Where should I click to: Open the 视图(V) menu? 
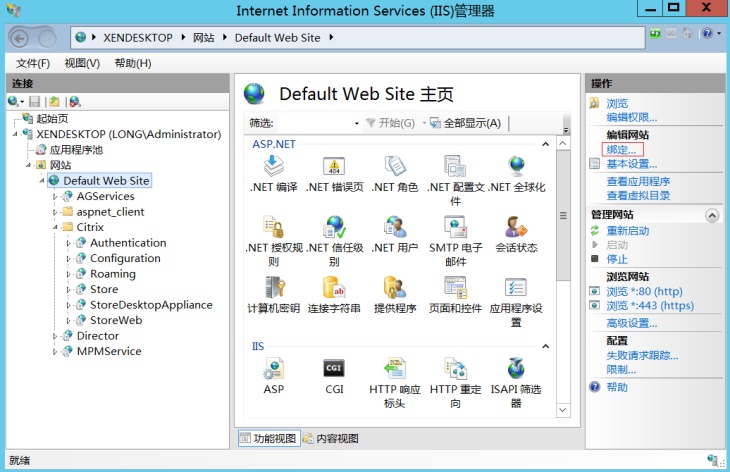pos(82,63)
